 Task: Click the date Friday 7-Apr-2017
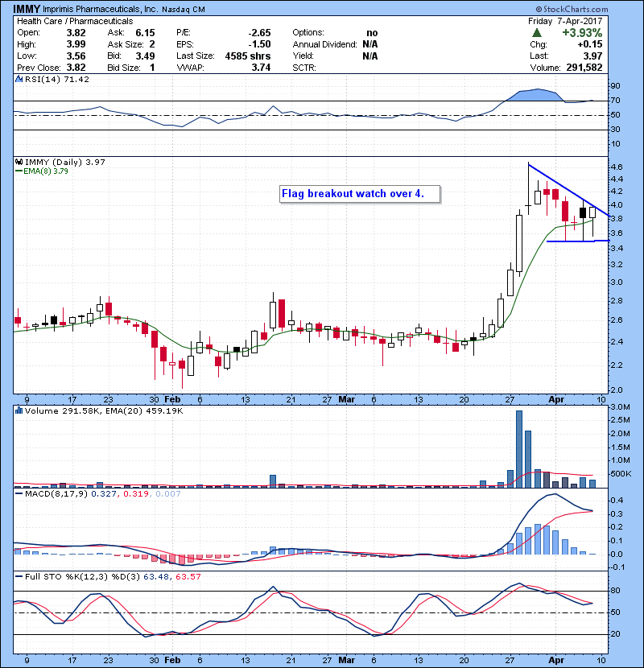tap(565, 21)
